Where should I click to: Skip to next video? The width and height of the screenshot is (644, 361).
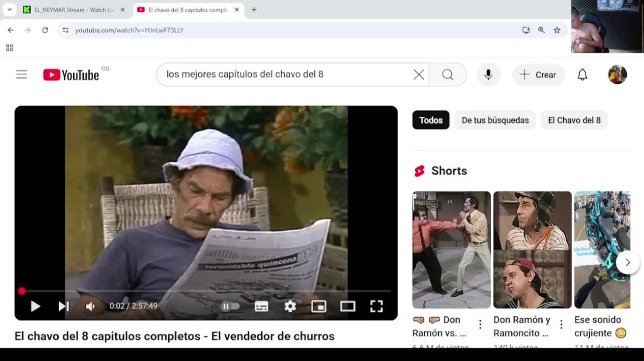(64, 306)
